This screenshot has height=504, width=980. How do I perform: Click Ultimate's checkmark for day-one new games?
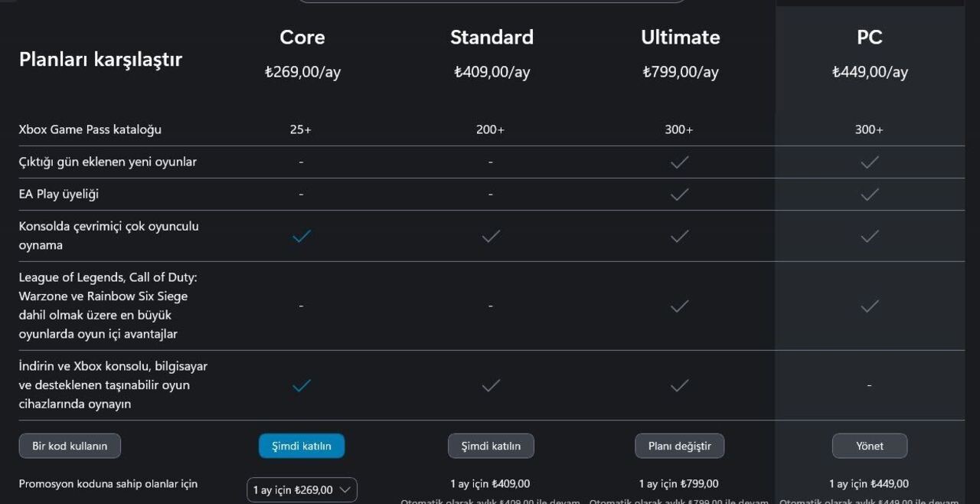pos(679,162)
